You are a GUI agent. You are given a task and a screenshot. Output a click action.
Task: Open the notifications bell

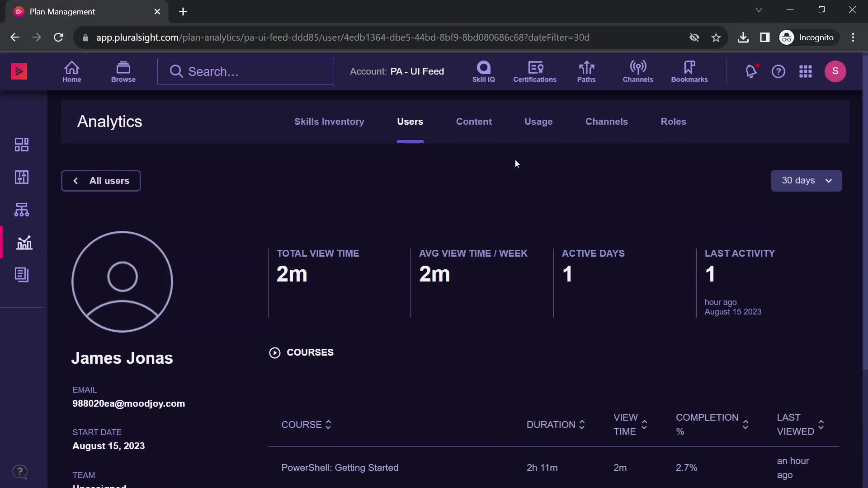(x=751, y=71)
